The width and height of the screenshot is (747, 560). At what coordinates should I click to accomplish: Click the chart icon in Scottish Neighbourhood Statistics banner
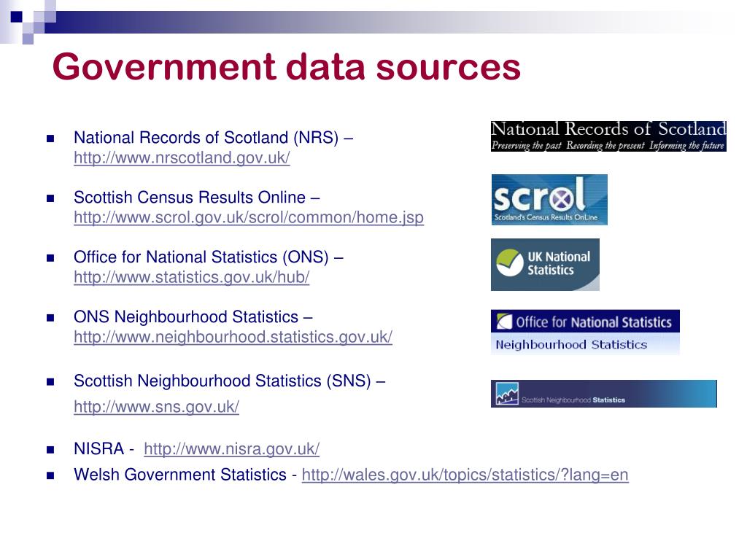click(x=506, y=394)
